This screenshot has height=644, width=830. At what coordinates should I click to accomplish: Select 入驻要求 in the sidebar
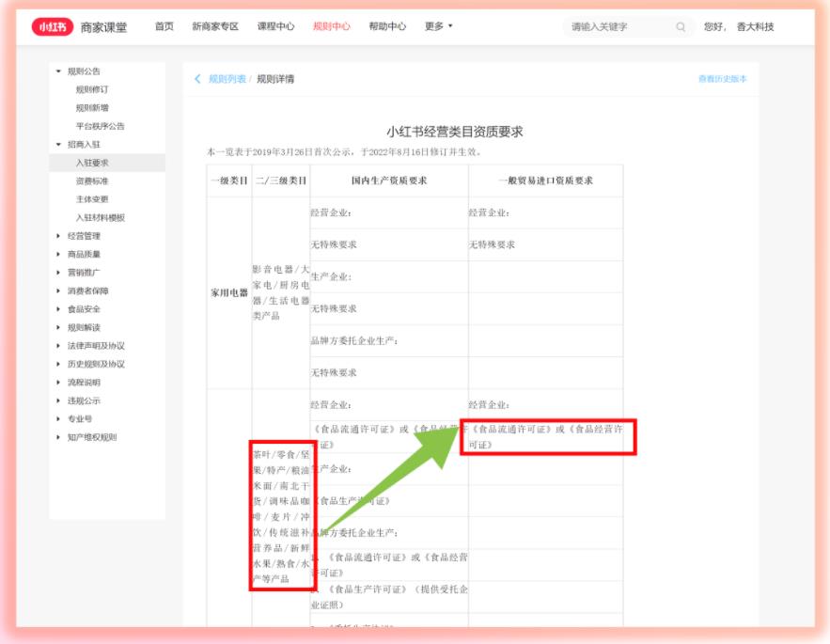point(107,163)
